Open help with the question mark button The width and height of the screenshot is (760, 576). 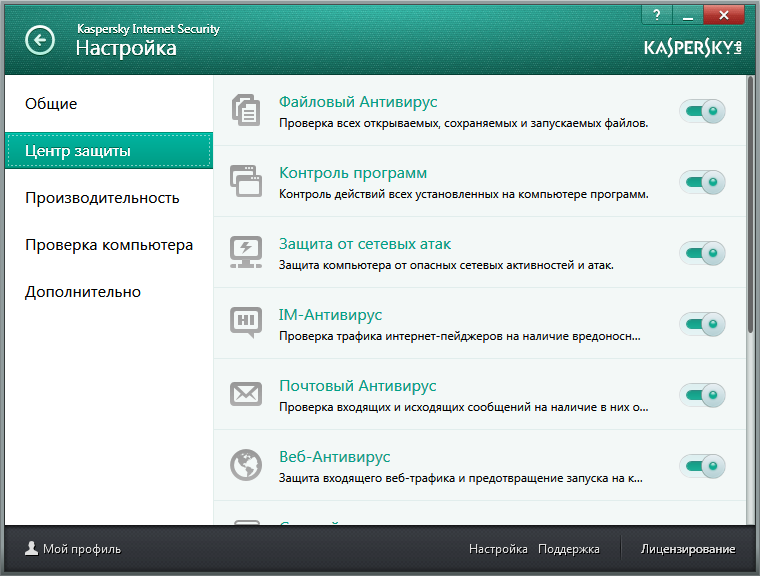657,15
